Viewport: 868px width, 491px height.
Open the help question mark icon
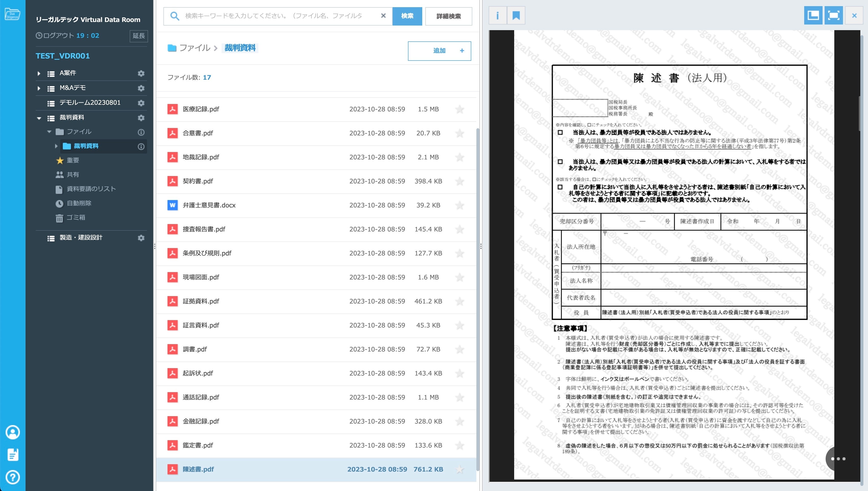[x=13, y=477]
